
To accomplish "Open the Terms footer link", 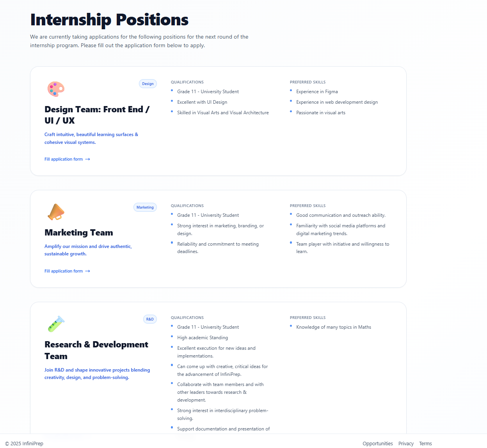I will coord(425,444).
